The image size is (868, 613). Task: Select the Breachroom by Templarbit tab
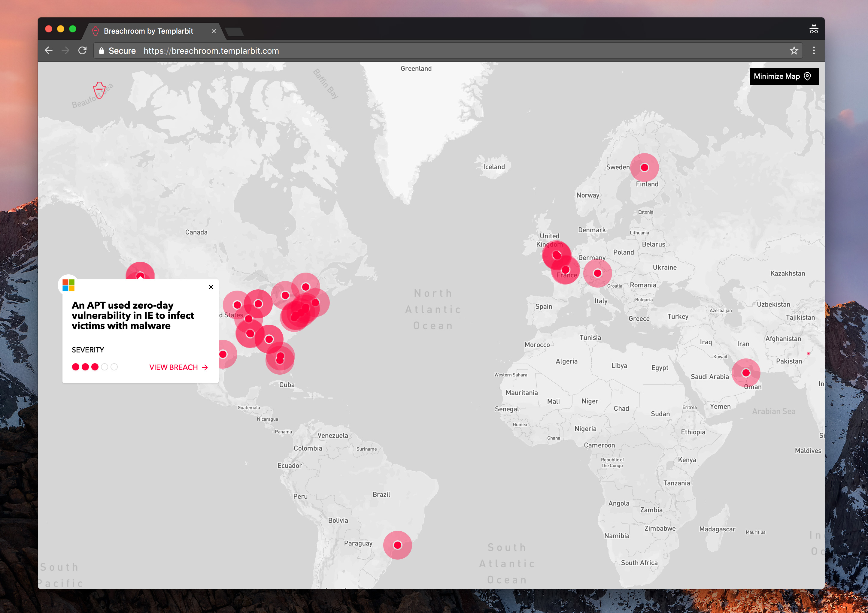click(148, 31)
